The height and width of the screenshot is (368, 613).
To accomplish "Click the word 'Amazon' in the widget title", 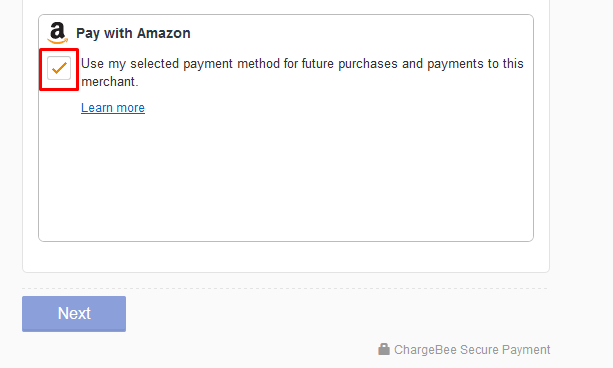I will click(163, 33).
